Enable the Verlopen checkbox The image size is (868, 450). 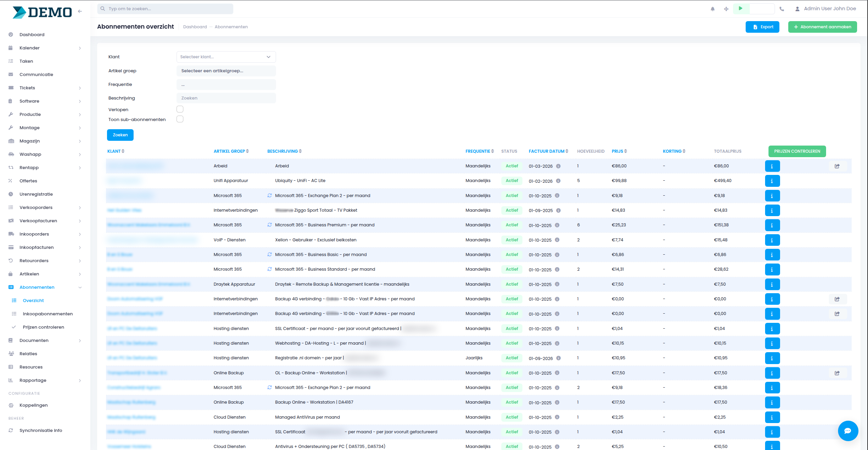click(180, 109)
